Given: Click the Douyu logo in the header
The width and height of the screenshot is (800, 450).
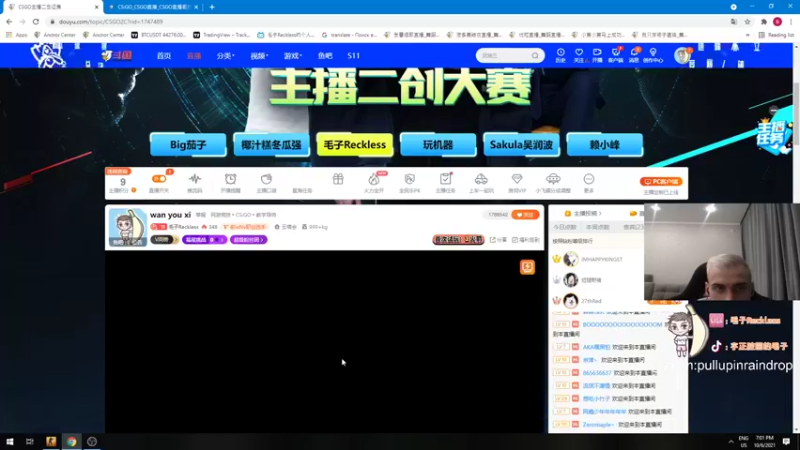Looking at the screenshot, I should (116, 56).
